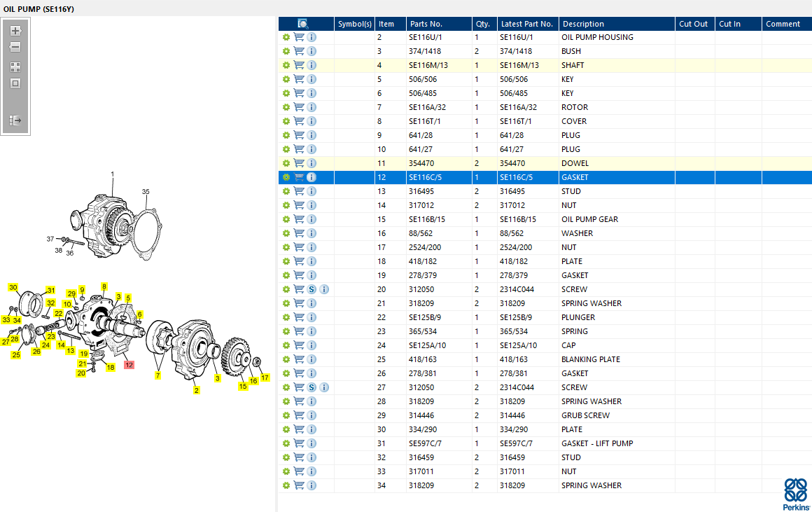Select callout 8 in the diagram
Screen dimensions: 812x512
click(104, 286)
